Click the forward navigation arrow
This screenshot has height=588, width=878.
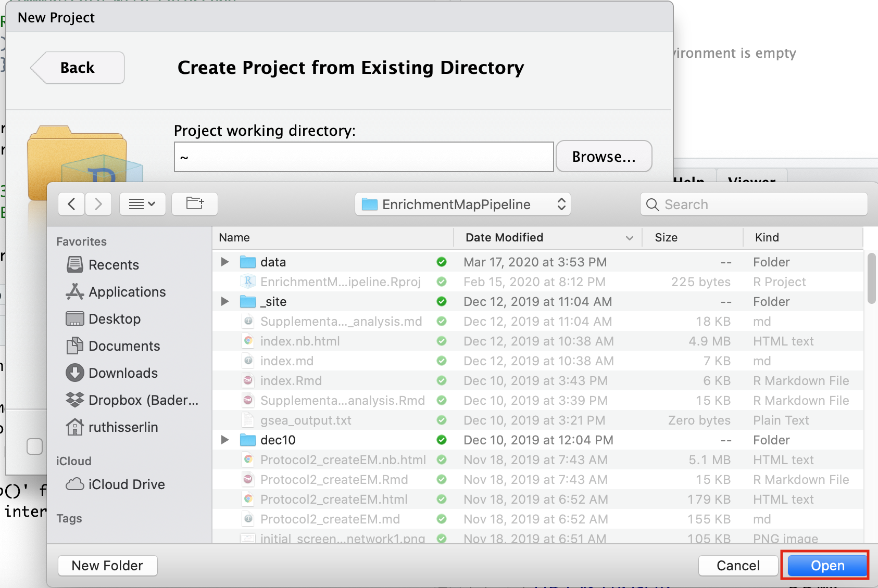(98, 204)
